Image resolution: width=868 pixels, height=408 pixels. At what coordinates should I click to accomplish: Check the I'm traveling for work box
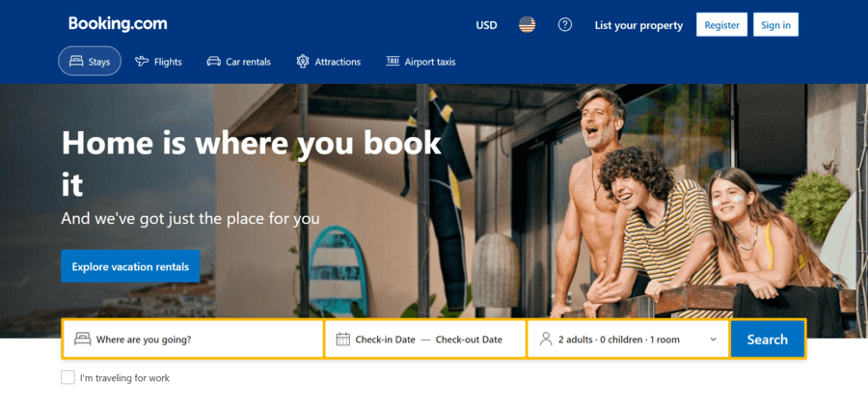68,377
